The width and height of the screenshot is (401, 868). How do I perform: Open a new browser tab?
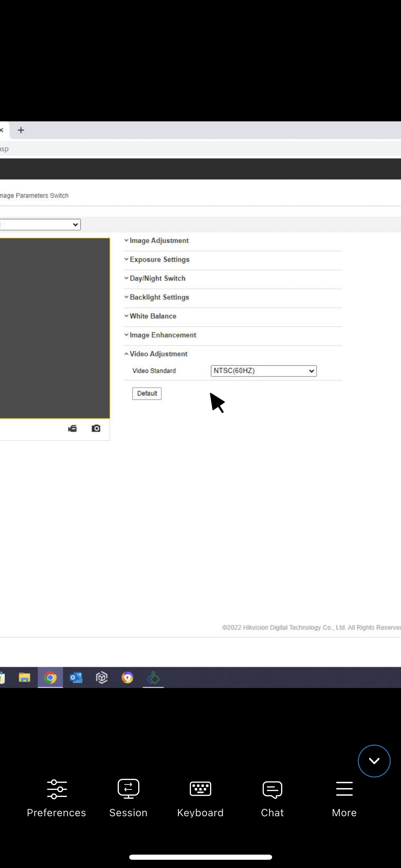click(x=21, y=130)
